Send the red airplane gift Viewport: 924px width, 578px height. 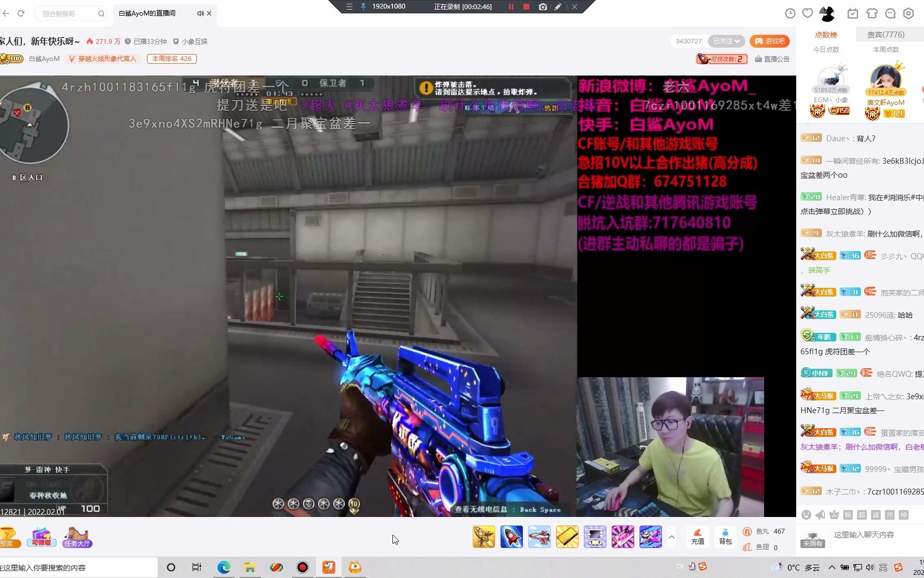pos(540,537)
